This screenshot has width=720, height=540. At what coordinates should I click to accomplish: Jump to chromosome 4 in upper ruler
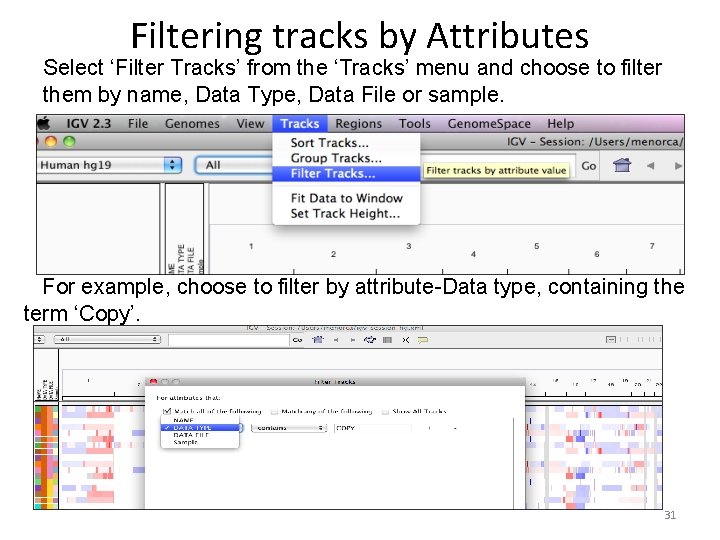coord(473,254)
